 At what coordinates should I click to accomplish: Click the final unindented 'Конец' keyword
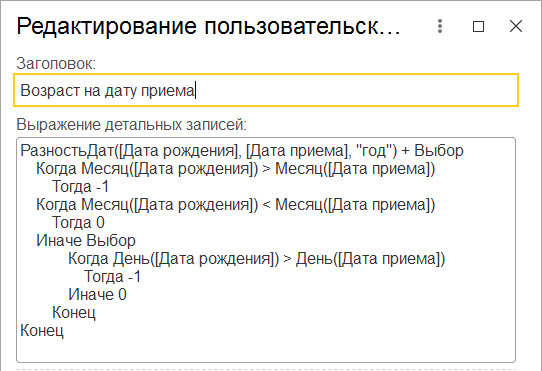[42, 331]
